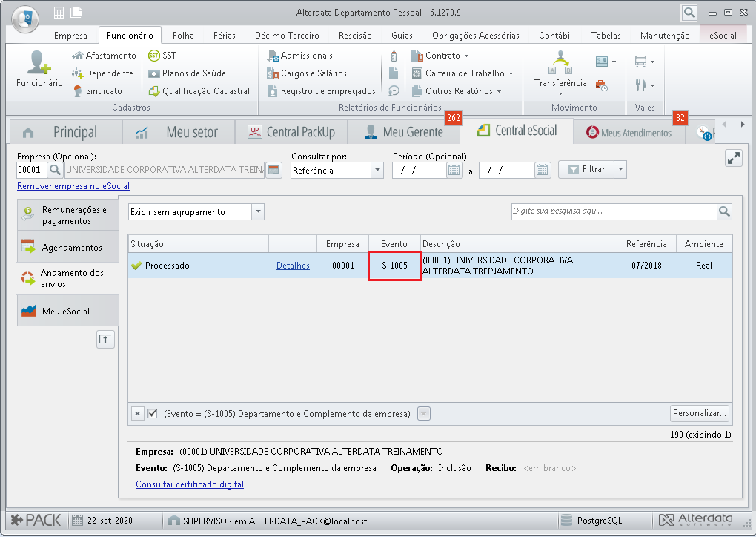Expand Contrato reports dropdown
Image resolution: width=756 pixels, height=537 pixels.
pos(466,56)
